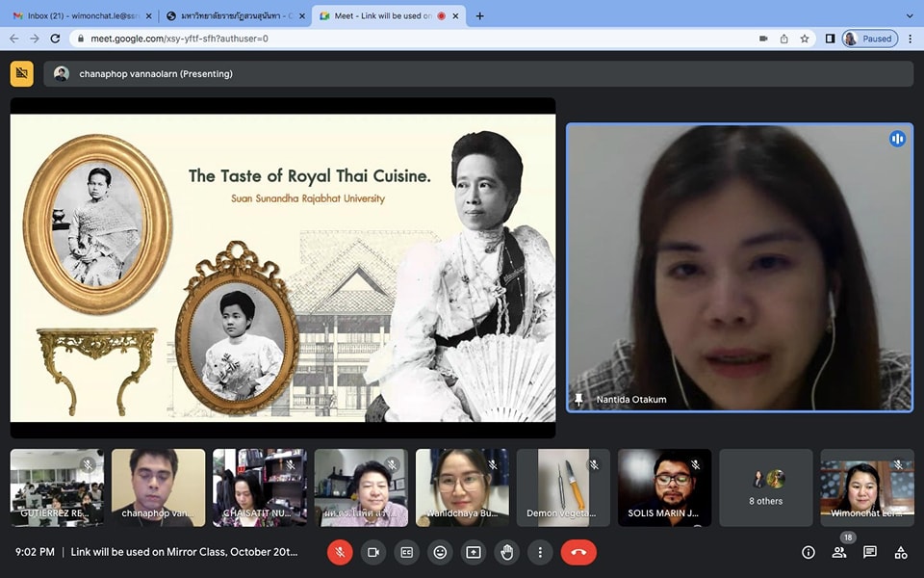
Task: Open the in-call chat panel
Action: pyautogui.click(x=870, y=552)
